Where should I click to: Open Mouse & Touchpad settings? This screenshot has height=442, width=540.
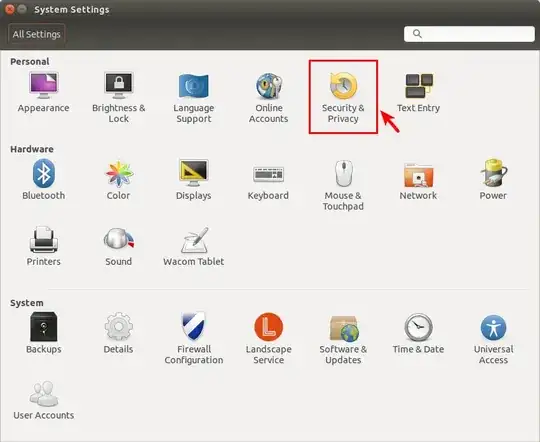[x=343, y=185]
